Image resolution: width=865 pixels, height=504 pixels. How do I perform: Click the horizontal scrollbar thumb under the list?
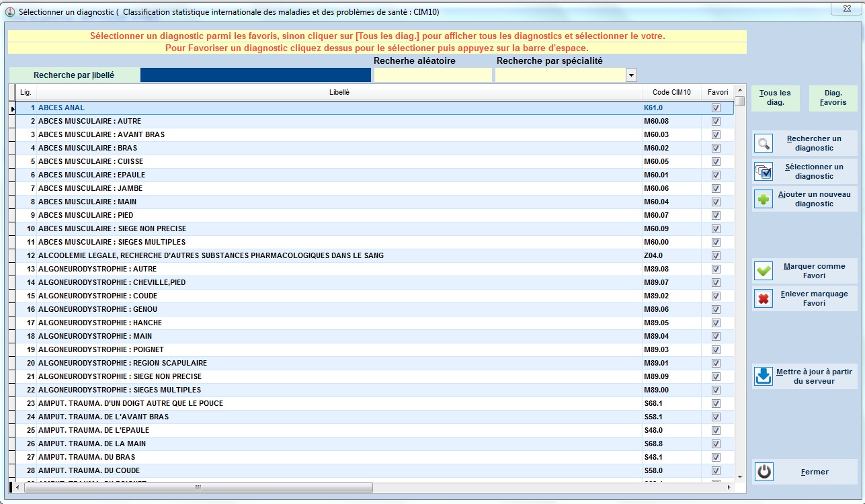198,487
